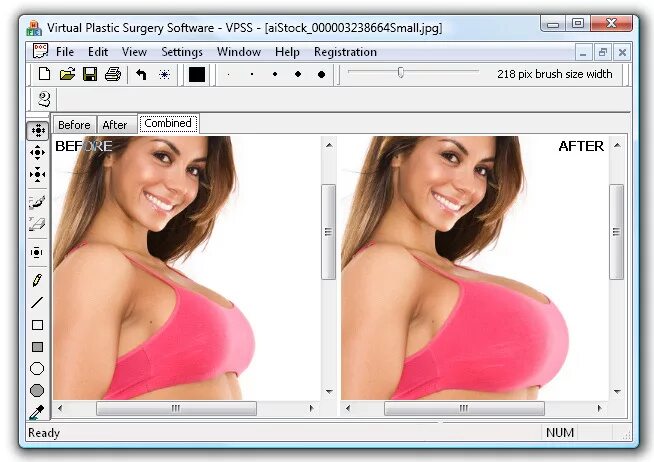654x462 pixels.
Task: Click the 218 pix brush size width label
Action: 555,74
